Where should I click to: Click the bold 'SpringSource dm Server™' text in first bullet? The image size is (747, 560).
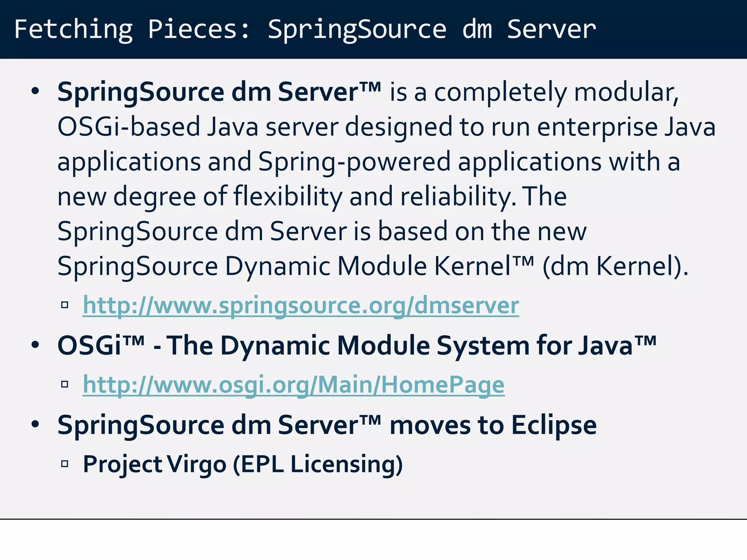pos(219,92)
